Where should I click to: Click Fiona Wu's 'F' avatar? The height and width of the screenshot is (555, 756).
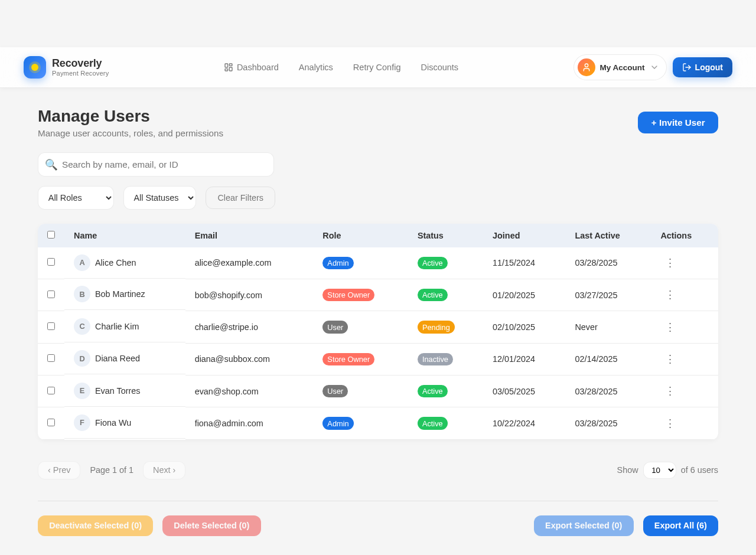pyautogui.click(x=82, y=423)
